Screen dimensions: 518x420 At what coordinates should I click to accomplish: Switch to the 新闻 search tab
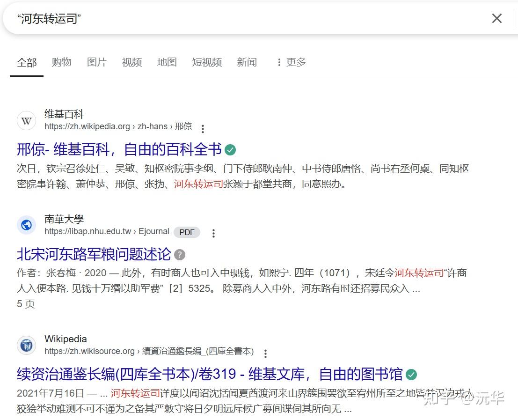[x=247, y=62]
